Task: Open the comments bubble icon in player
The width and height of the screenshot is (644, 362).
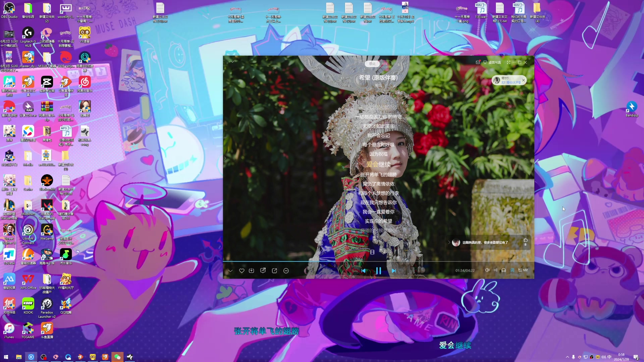Action: tap(263, 271)
